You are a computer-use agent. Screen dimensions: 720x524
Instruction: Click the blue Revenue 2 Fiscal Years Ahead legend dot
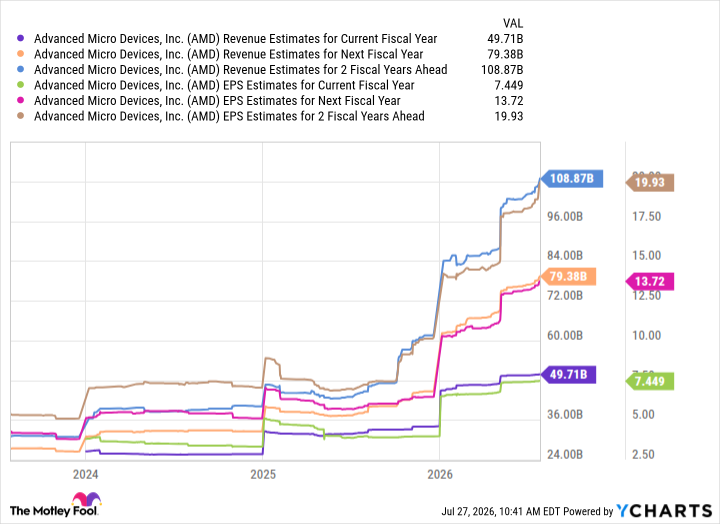[x=20, y=70]
